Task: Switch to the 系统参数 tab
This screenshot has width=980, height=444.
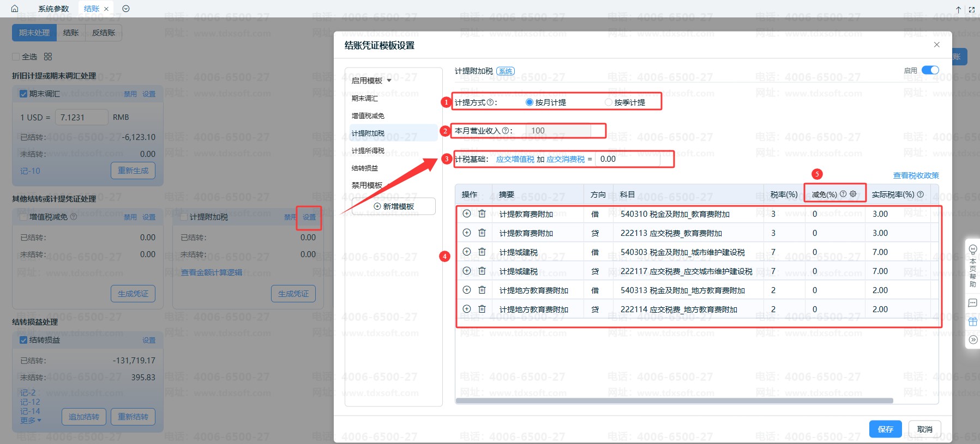Action: point(53,9)
